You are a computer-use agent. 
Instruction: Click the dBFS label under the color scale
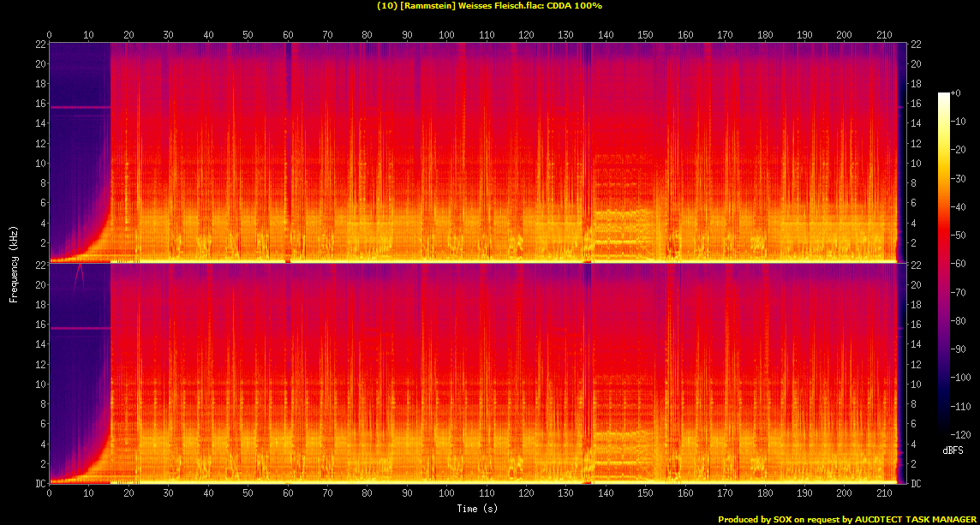pos(953,449)
